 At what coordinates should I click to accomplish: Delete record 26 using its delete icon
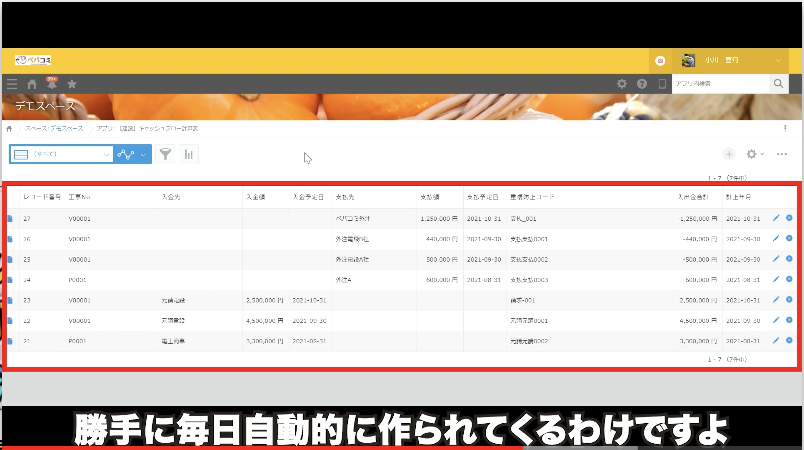pyautogui.click(x=789, y=238)
